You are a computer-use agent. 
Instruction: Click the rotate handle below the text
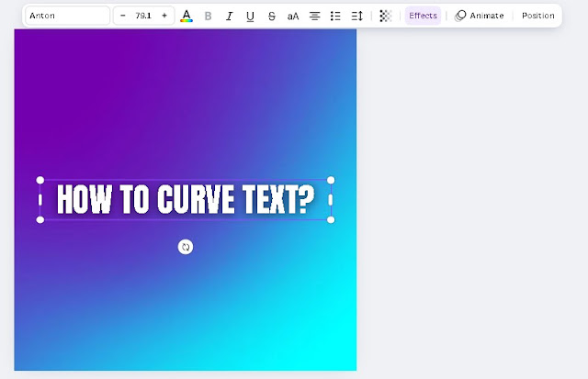pos(186,247)
